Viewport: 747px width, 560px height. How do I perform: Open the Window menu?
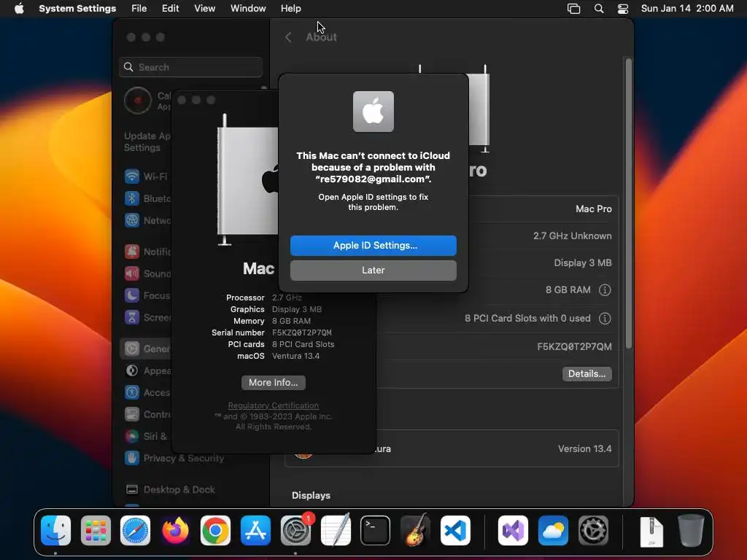(x=248, y=9)
